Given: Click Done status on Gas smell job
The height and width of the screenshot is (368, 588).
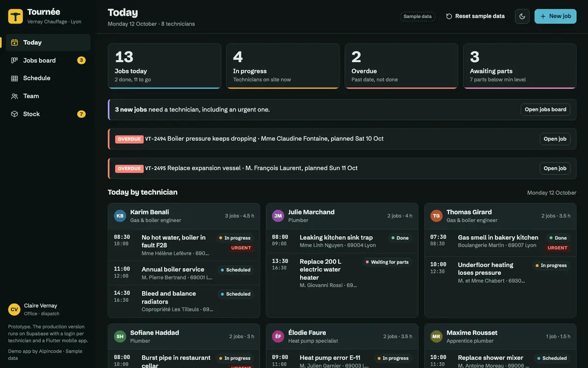Looking at the screenshot, I should pyautogui.click(x=558, y=238).
